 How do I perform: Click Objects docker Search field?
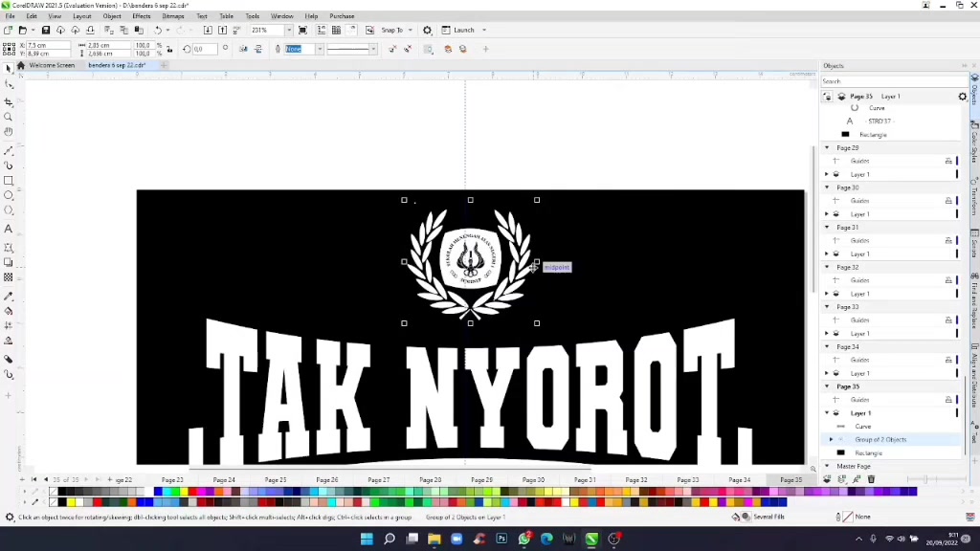click(894, 81)
